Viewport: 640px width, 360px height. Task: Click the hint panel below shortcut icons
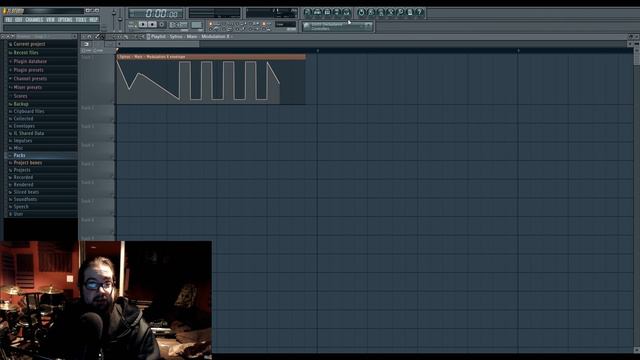pyautogui.click(x=337, y=27)
